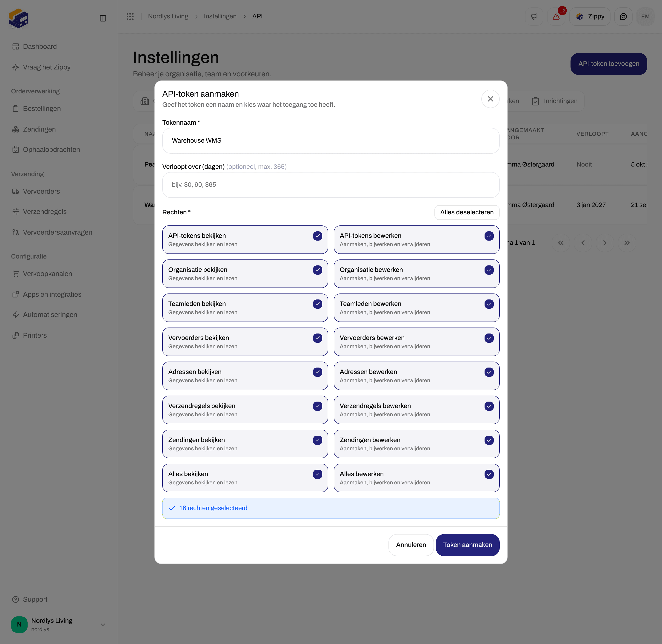Go to Nordlys Living breadcrumb
662x644 pixels.
click(168, 16)
